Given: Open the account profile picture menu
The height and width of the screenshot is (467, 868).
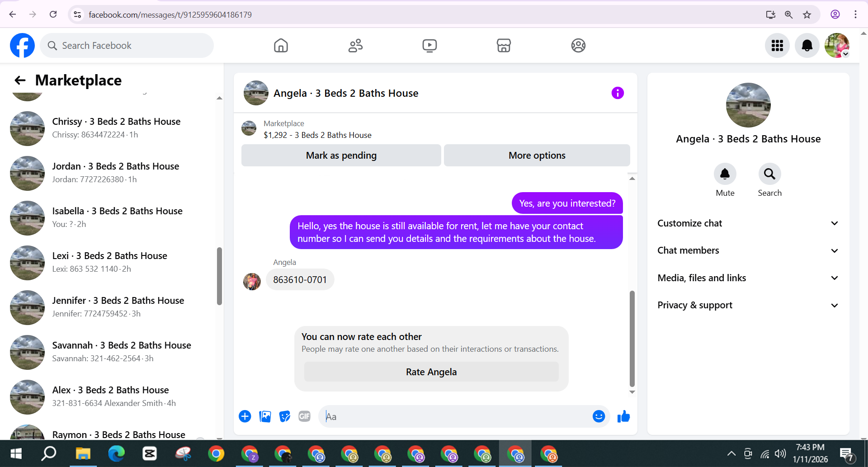Looking at the screenshot, I should 837,45.
